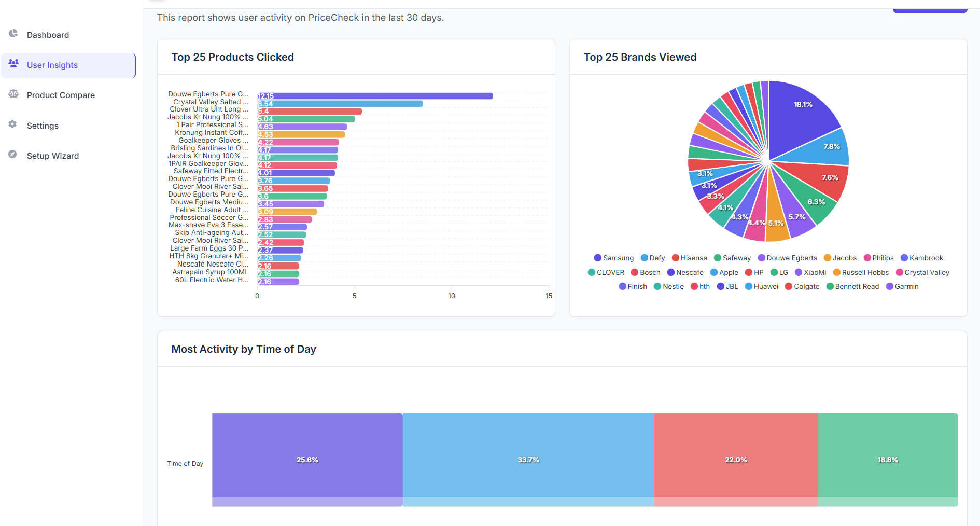
Task: Click the Russell Hobbs legend entry
Action: (x=861, y=272)
